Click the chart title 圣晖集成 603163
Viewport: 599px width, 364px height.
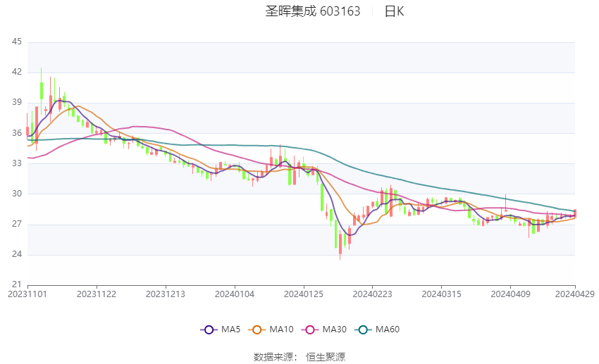coord(312,11)
